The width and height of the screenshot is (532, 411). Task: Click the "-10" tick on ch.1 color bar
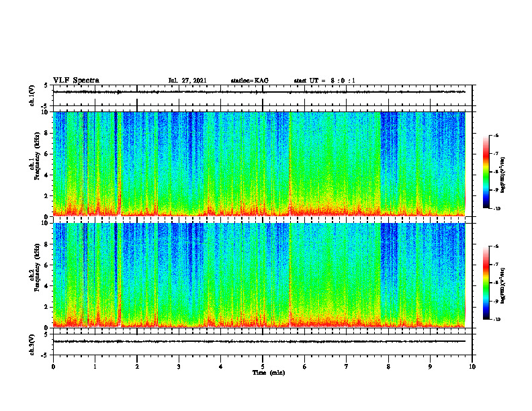tap(497, 208)
